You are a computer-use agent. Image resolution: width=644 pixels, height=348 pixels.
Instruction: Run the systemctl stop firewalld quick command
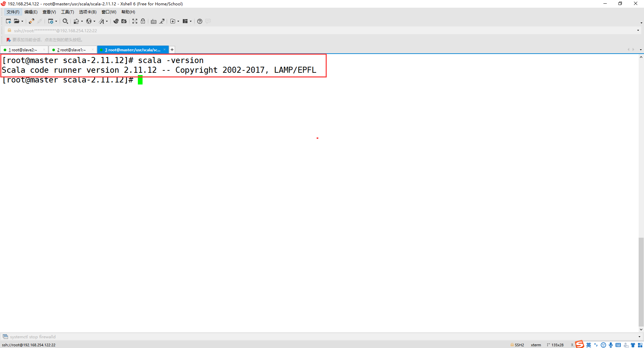tap(33, 337)
